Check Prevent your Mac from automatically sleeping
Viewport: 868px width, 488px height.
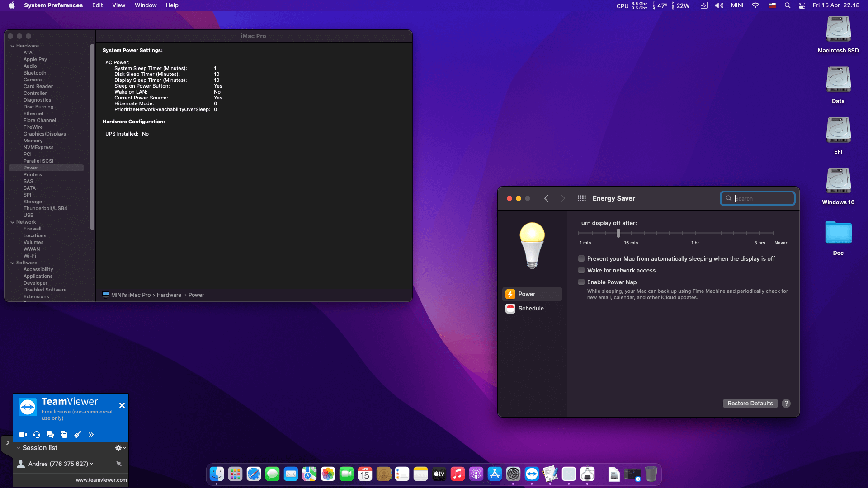(581, 258)
